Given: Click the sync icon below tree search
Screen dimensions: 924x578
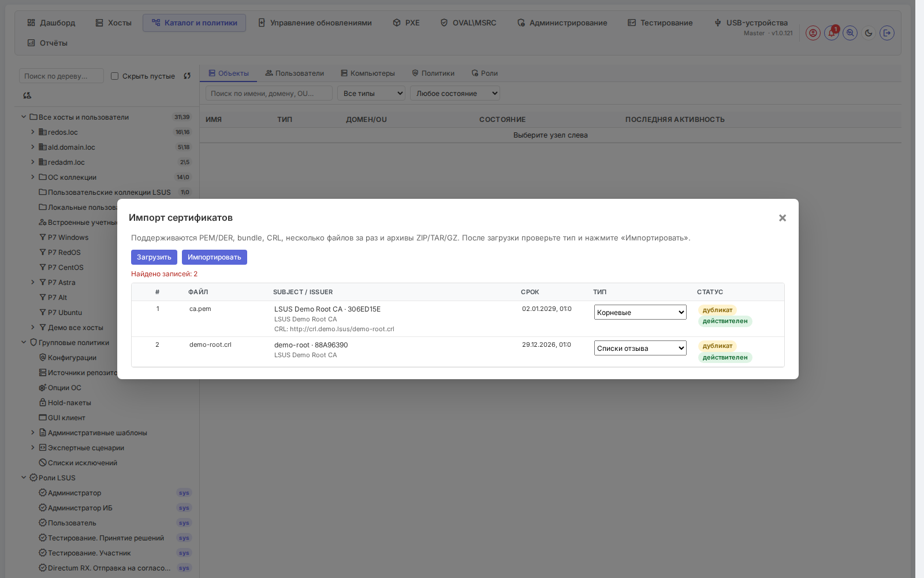Looking at the screenshot, I should 27,95.
